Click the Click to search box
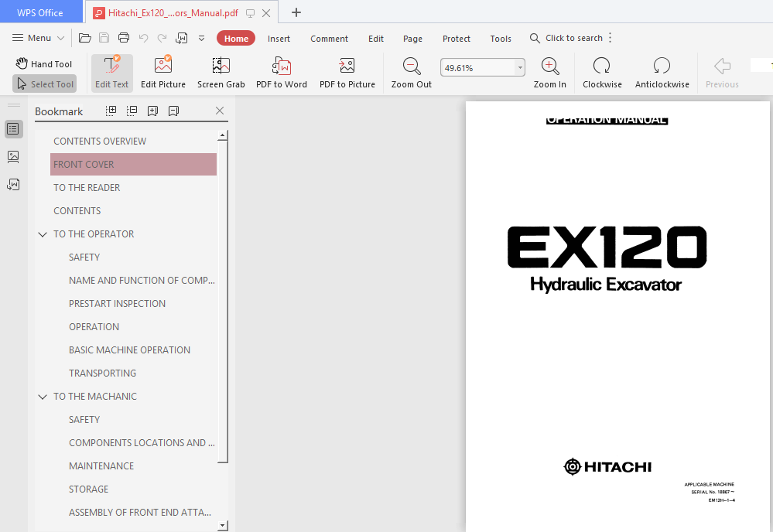Screen dimensions: 773x532 click(x=566, y=38)
